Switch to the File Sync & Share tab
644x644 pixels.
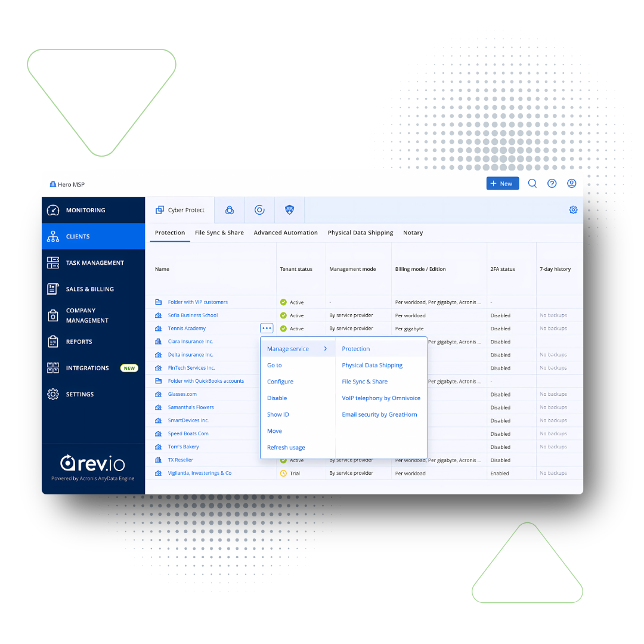coord(219,233)
